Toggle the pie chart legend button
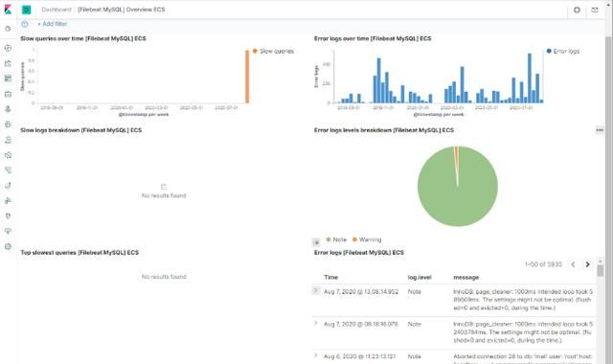Image resolution: width=613 pixels, height=364 pixels. pyautogui.click(x=316, y=242)
